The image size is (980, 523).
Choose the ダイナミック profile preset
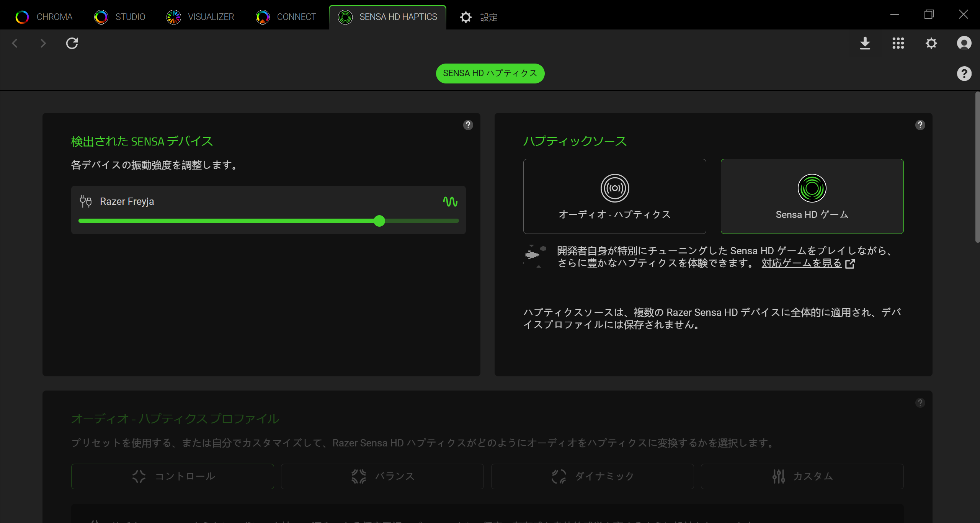click(x=592, y=476)
